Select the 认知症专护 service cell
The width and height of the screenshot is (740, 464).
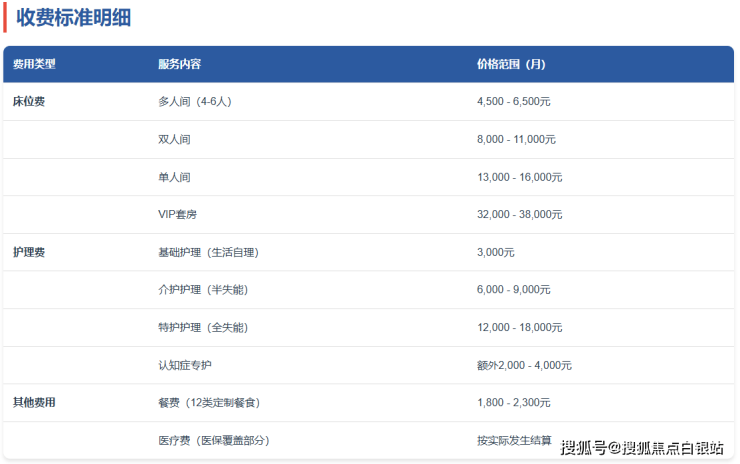[185, 365]
